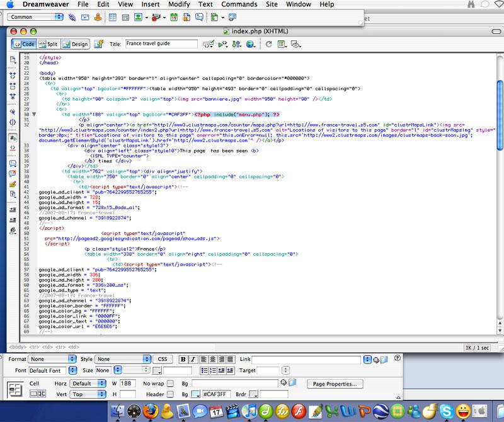Open the Size dropdown
The width and height of the screenshot is (504, 422).
[x=118, y=370]
